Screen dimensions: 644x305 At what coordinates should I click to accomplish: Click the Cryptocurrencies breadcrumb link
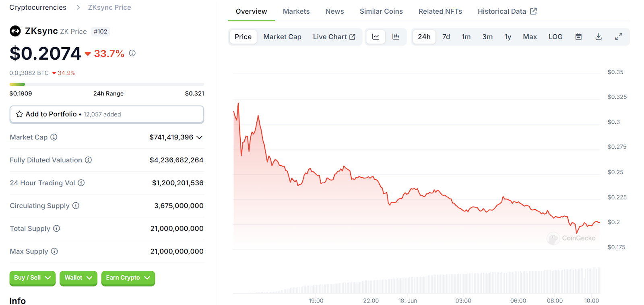(x=38, y=7)
